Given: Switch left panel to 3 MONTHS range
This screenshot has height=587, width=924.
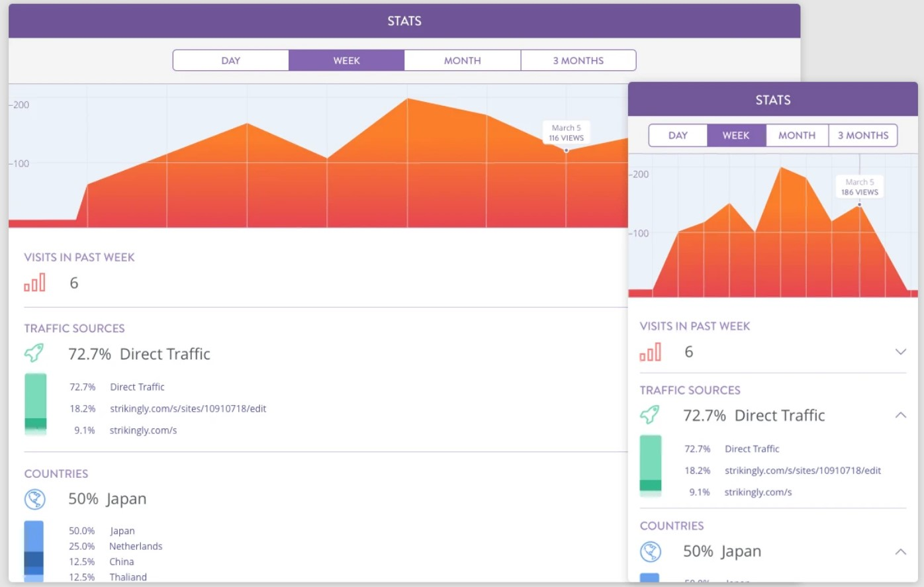Looking at the screenshot, I should (x=578, y=60).
